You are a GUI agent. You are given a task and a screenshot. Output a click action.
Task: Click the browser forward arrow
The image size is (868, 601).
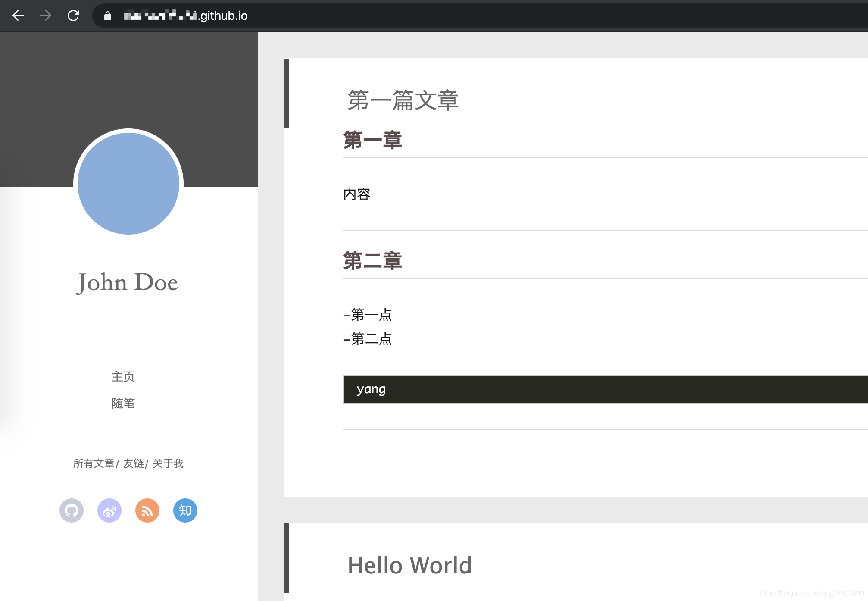click(x=46, y=16)
